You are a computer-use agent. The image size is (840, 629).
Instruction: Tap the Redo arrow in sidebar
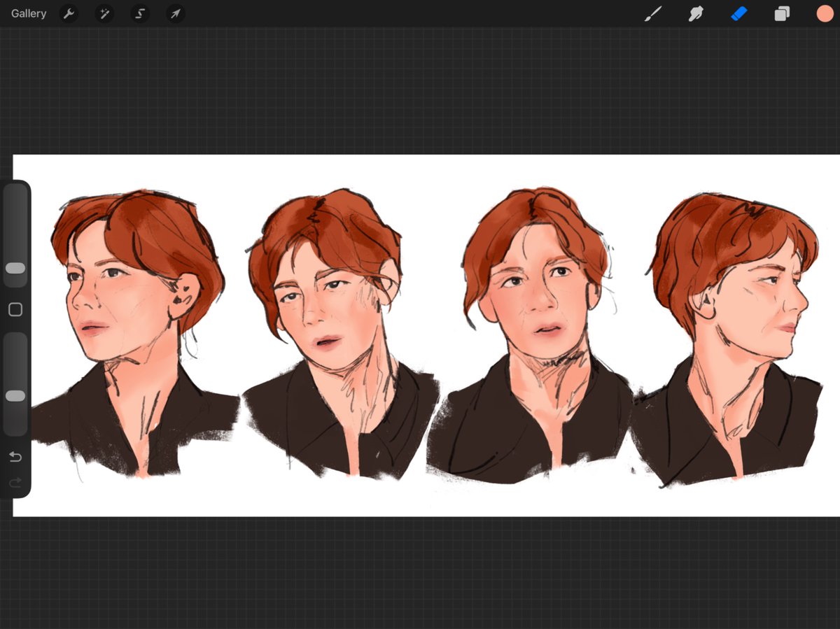15,482
